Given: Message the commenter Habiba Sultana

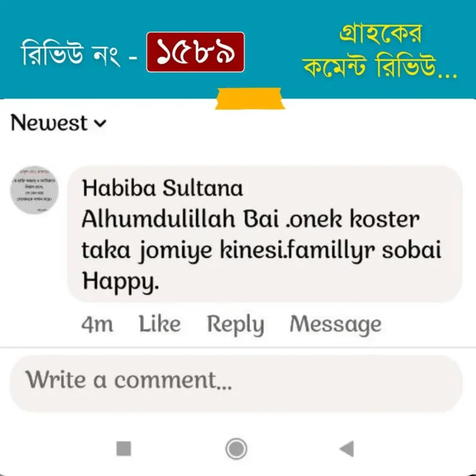Looking at the screenshot, I should tap(335, 325).
